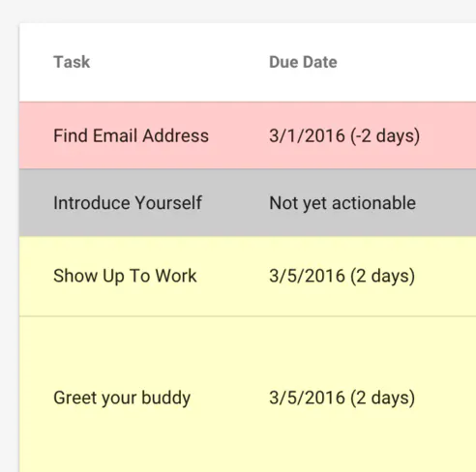Open the Greet your buddy task
Image resolution: width=476 pixels, height=472 pixels.
122,398
